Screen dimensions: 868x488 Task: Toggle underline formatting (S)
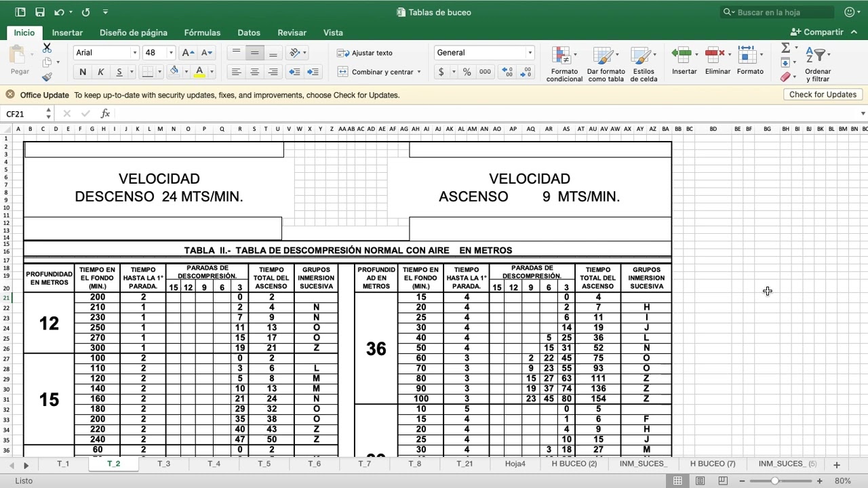click(x=119, y=72)
